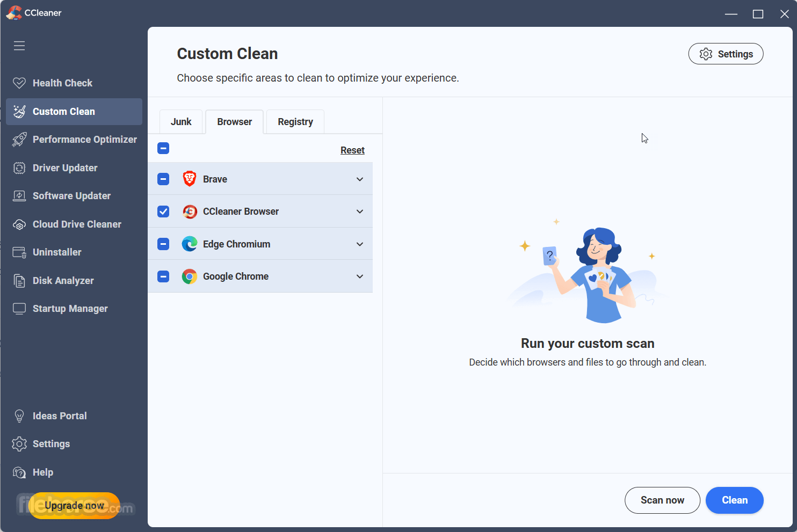Click the Custom Clean broom icon
Screen dimensions: 797x532
[19, 111]
